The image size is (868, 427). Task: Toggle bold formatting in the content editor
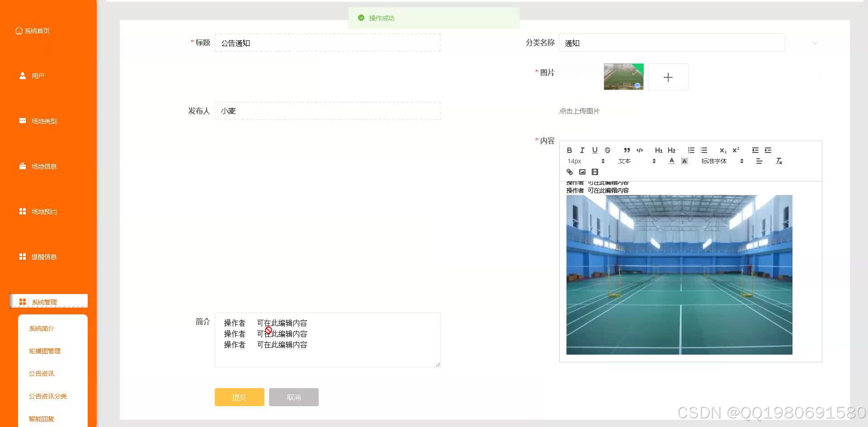coord(569,150)
